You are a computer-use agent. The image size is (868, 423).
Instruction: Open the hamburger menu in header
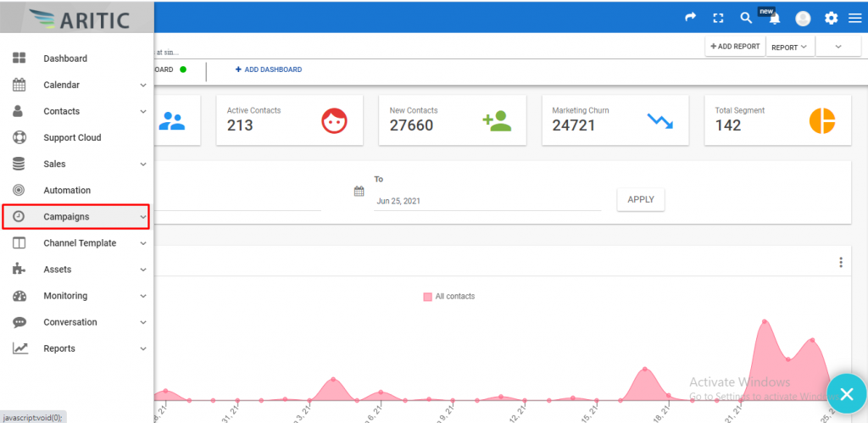tap(854, 19)
